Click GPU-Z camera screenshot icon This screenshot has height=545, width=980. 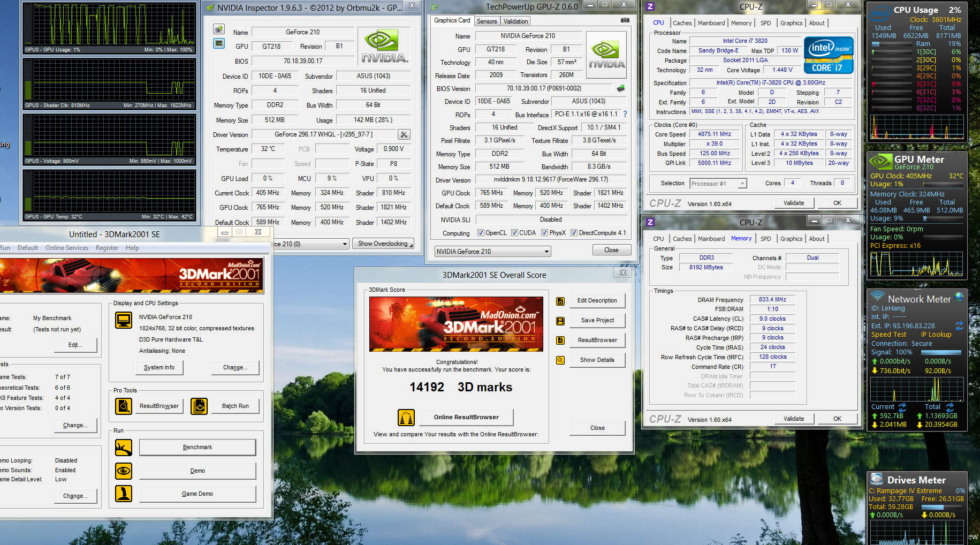coord(625,20)
